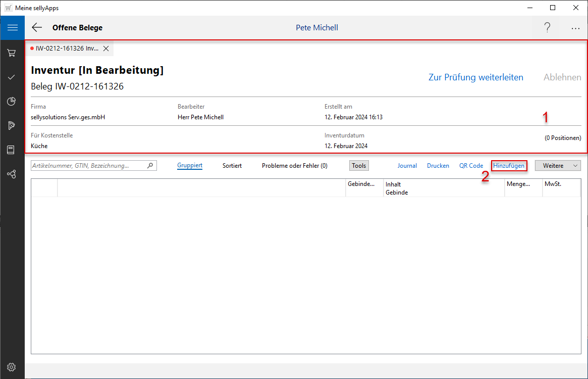
Task: Open the three-dot more options menu
Action: pyautogui.click(x=575, y=28)
